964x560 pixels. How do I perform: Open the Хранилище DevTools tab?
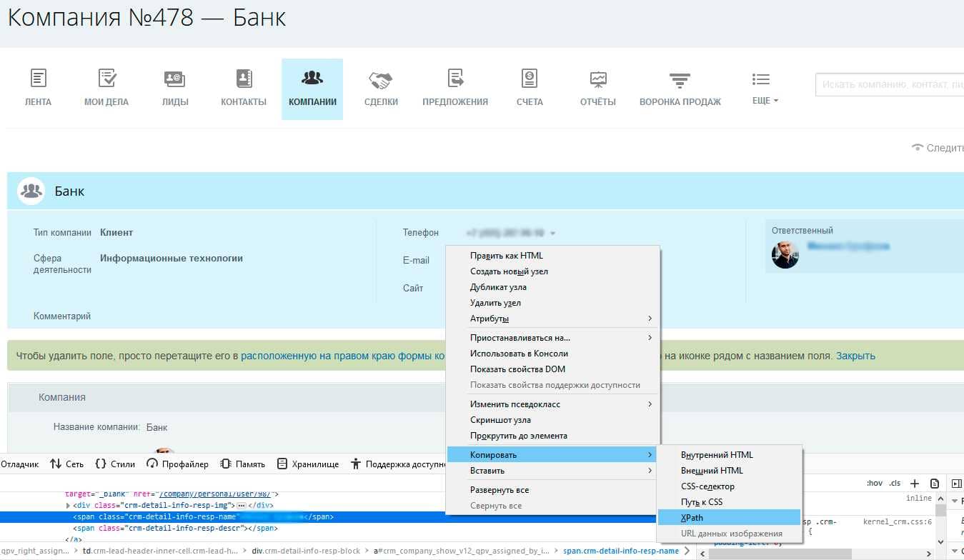[308, 464]
